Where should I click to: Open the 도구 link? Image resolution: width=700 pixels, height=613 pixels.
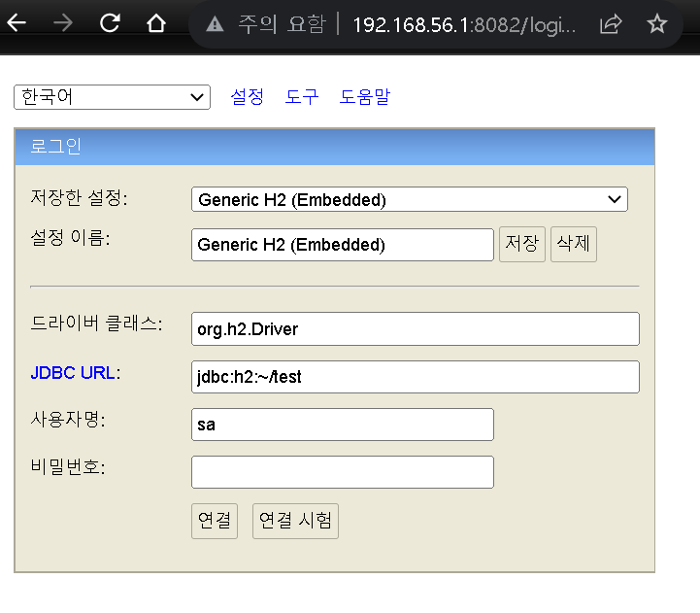[302, 96]
